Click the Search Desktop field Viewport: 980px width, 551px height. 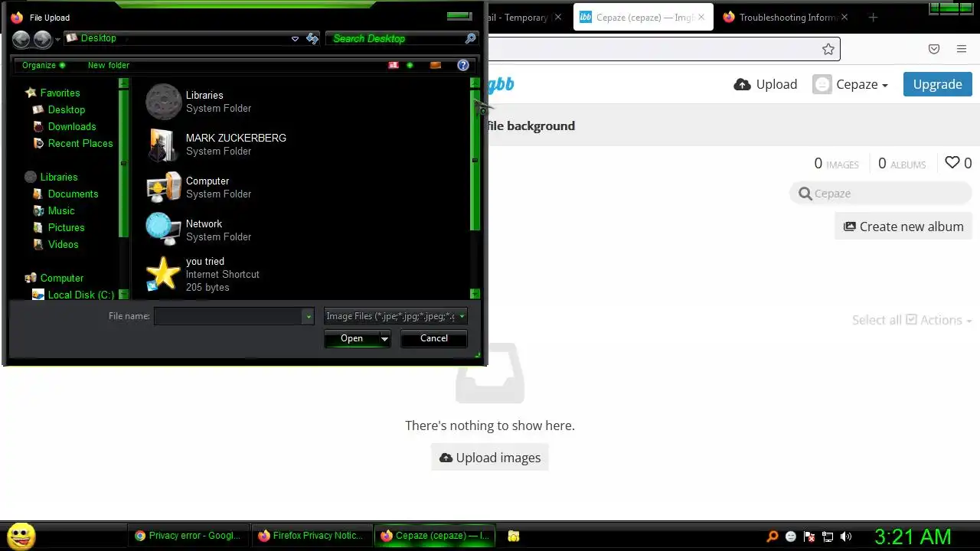point(394,38)
